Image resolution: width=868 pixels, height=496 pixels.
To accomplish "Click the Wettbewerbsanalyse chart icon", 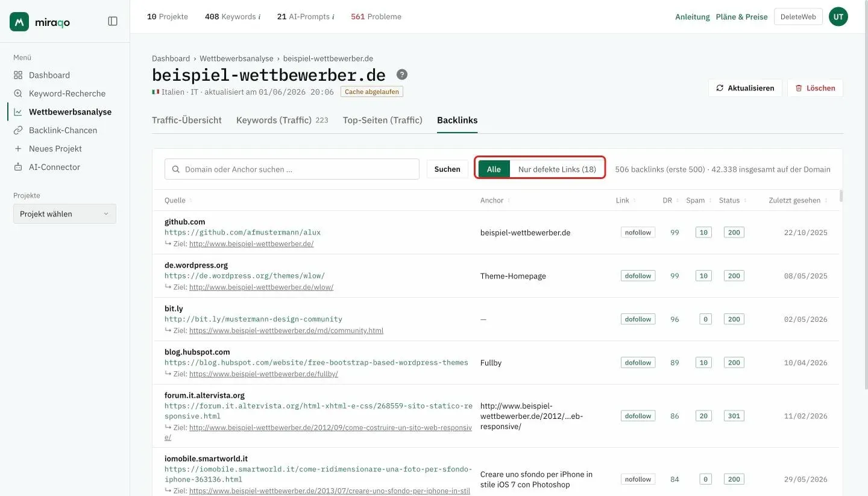I will 18,112.
